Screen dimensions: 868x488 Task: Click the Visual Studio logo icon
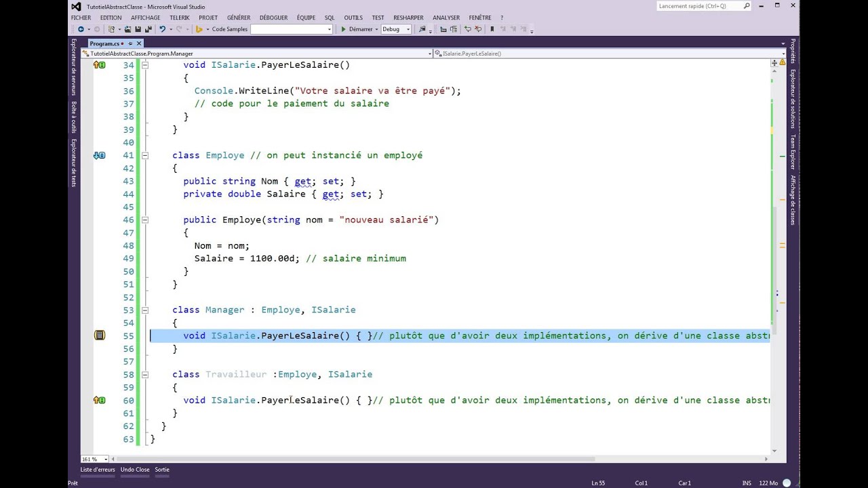click(x=76, y=6)
